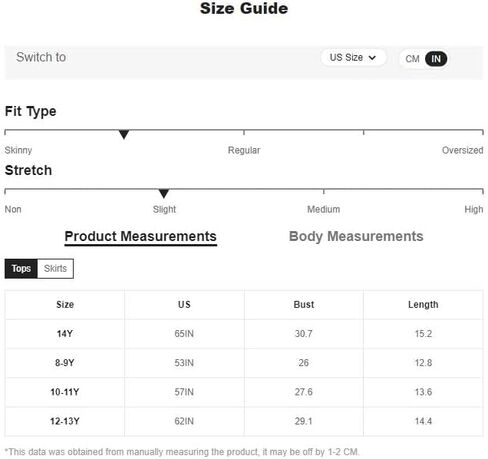Click the Regular fit type label
Viewport: 488px width, 459px height.
click(x=244, y=150)
